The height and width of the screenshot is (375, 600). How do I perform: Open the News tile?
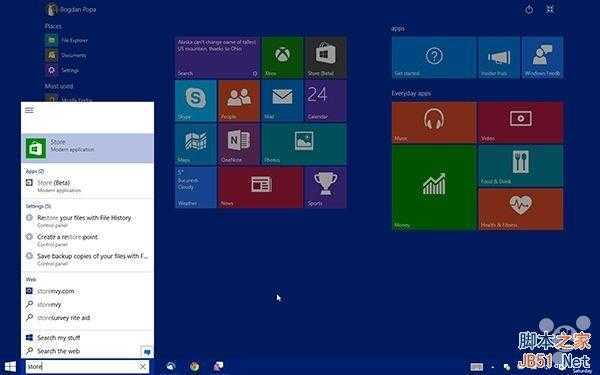click(261, 188)
